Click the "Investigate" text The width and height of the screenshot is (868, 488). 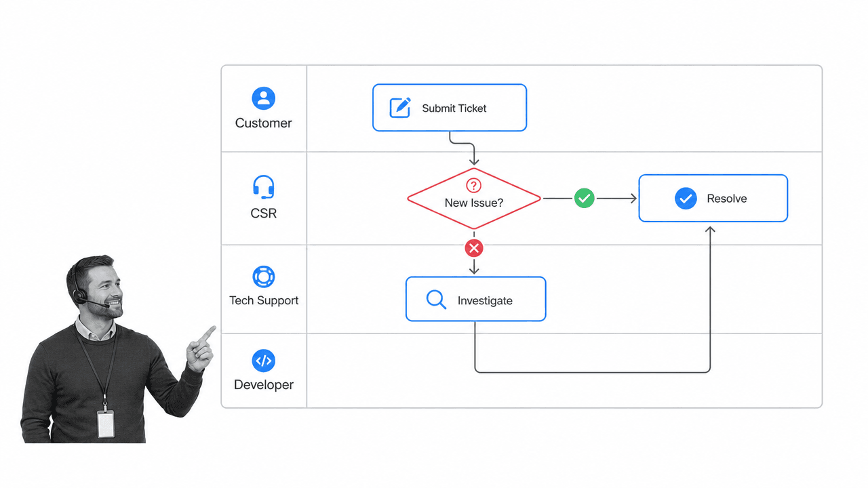[485, 301]
